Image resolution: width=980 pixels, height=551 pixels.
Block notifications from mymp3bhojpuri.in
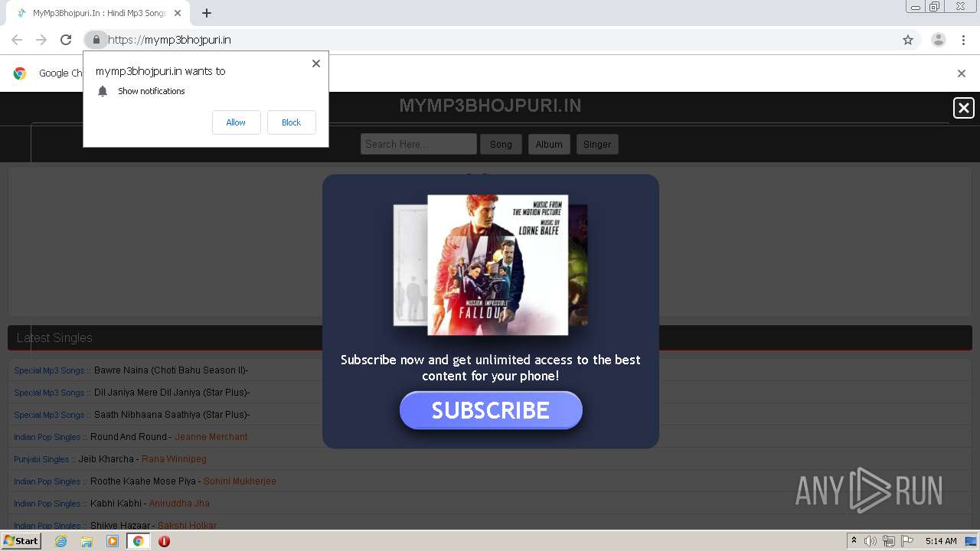[291, 122]
